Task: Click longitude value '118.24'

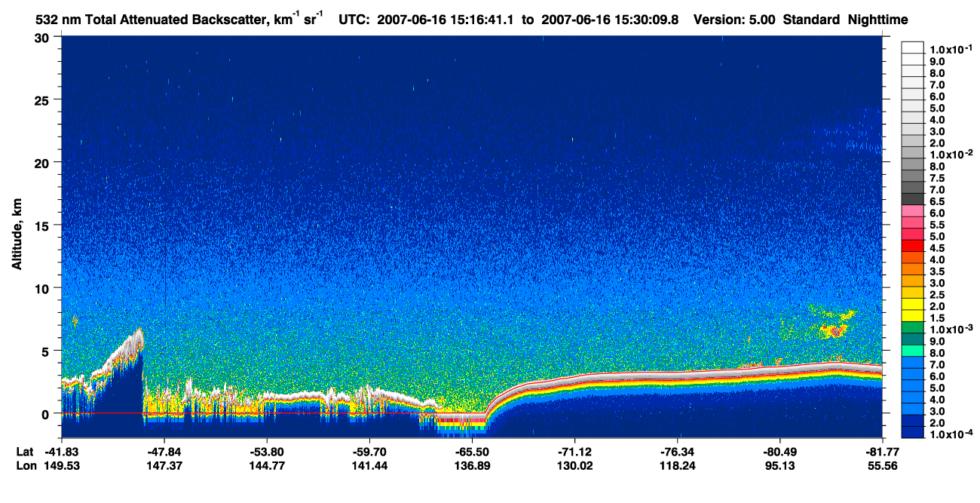Action: [677, 465]
